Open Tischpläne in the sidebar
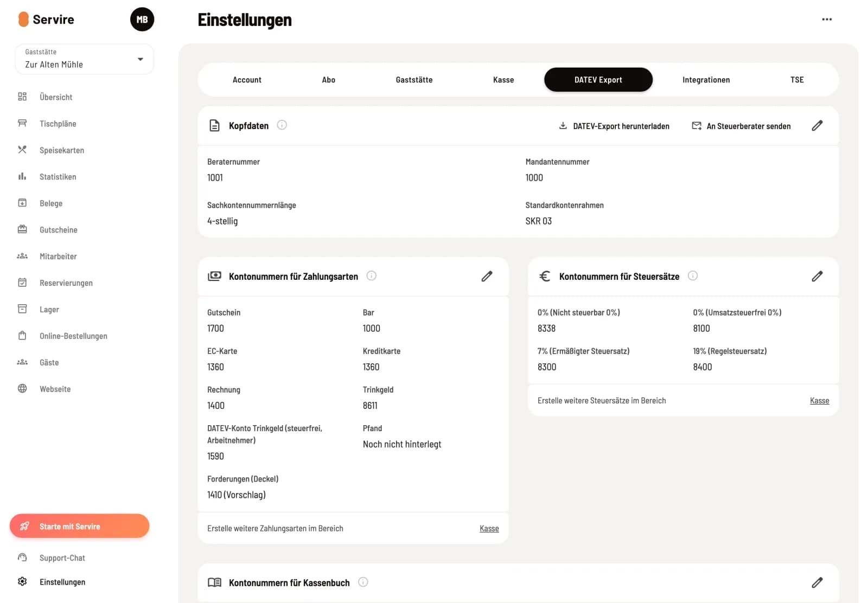This screenshot has width=868, height=603. click(x=58, y=124)
